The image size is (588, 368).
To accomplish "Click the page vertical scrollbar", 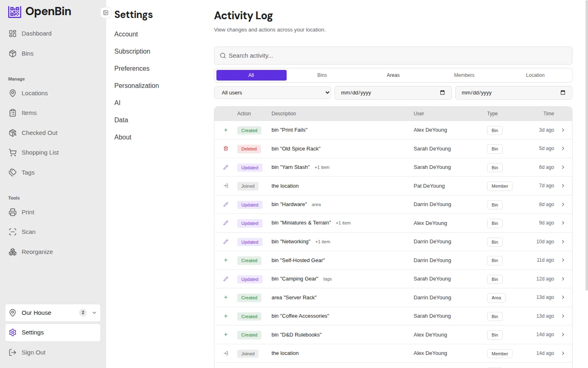I will click(x=586, y=145).
